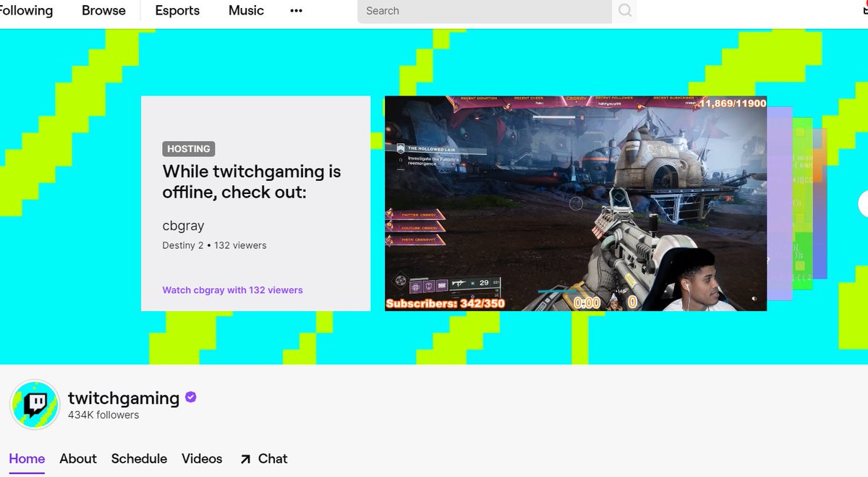The width and height of the screenshot is (868, 477).
Task: Click the twitchgaming channel name
Action: [x=124, y=398]
